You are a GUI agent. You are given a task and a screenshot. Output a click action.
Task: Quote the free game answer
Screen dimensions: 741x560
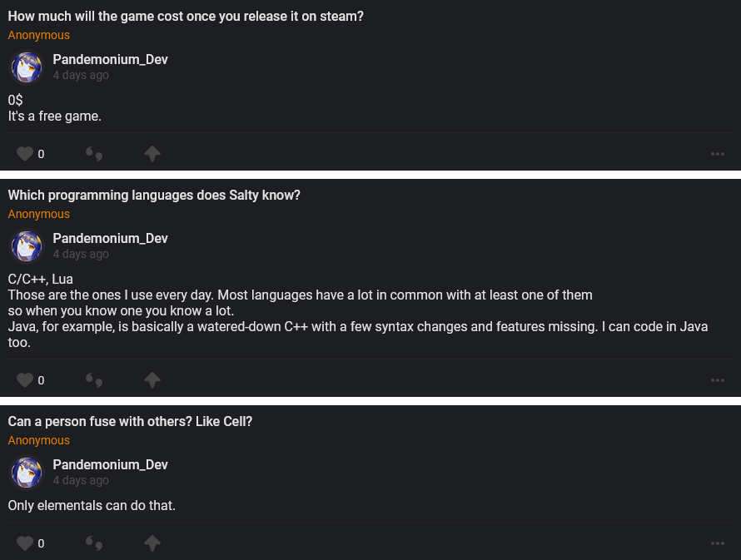coord(94,154)
